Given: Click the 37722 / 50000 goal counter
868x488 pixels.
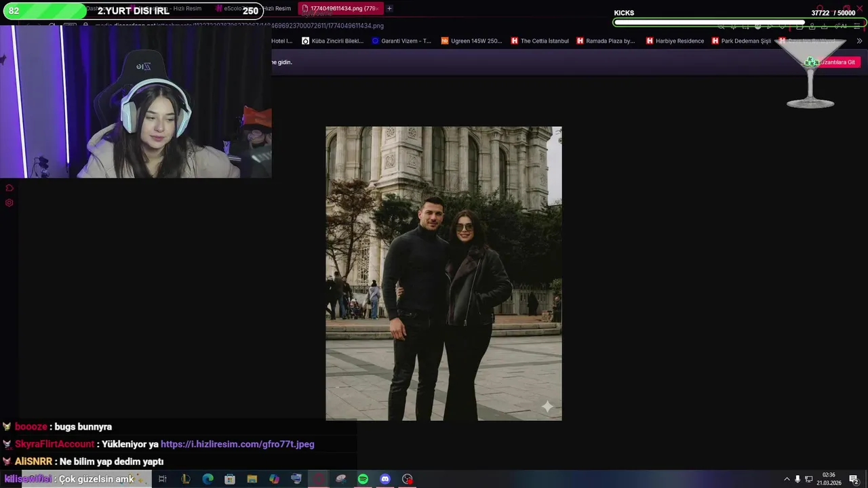Looking at the screenshot, I should tap(833, 13).
